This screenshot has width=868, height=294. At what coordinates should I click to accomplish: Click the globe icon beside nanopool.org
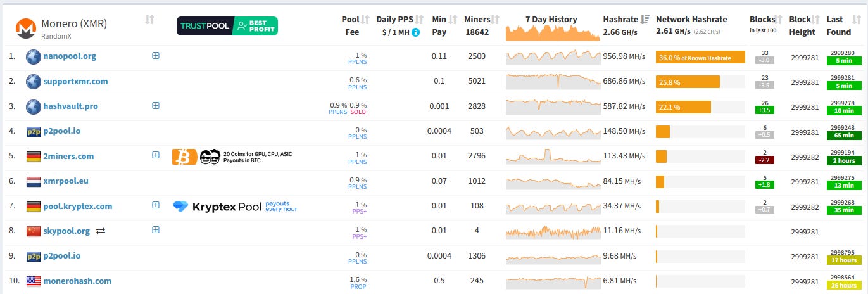click(33, 56)
